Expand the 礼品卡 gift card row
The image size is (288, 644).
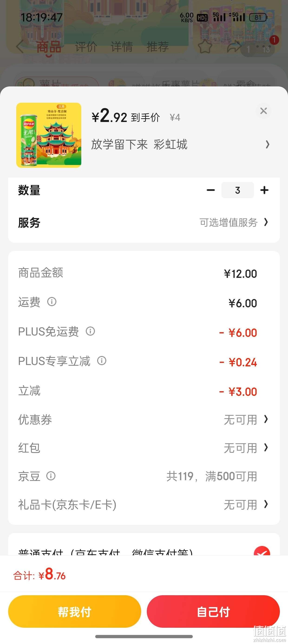click(144, 505)
